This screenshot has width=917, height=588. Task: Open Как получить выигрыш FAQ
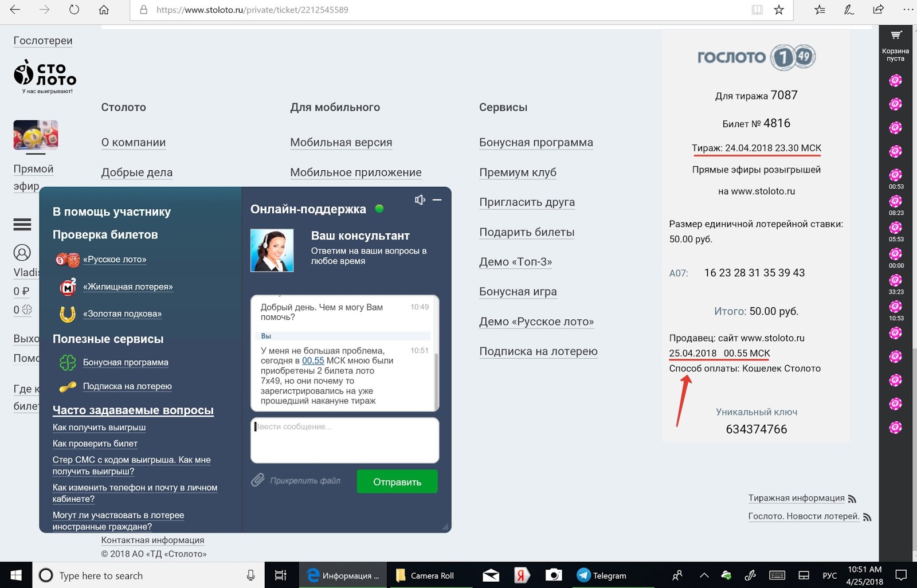click(99, 427)
